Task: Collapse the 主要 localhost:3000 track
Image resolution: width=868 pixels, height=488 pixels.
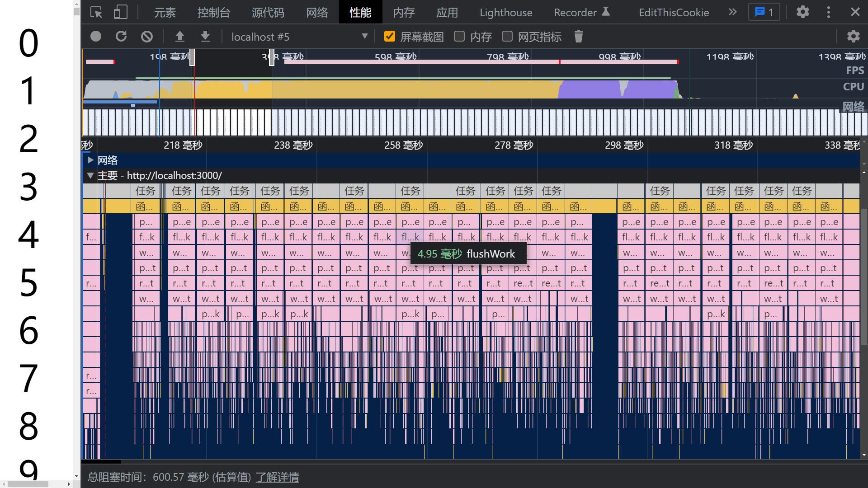Action: tap(90, 175)
